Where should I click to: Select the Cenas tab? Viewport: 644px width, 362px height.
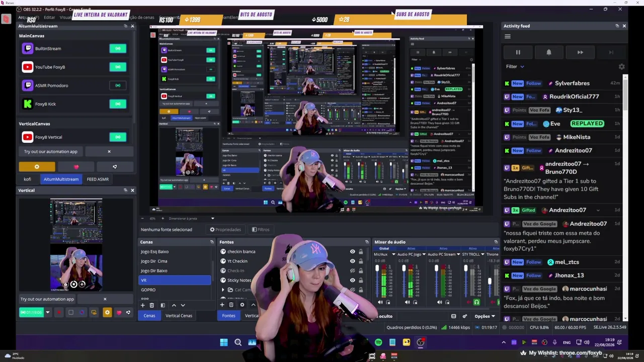(x=149, y=316)
